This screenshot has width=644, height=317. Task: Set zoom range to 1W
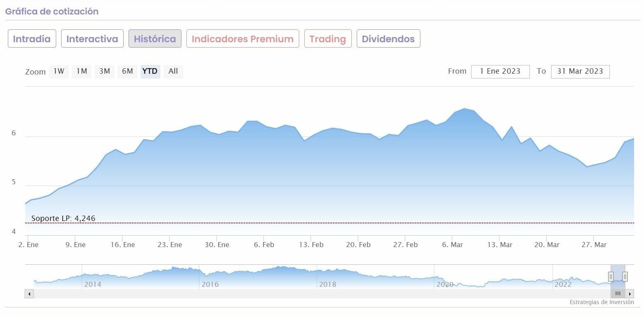(x=59, y=71)
